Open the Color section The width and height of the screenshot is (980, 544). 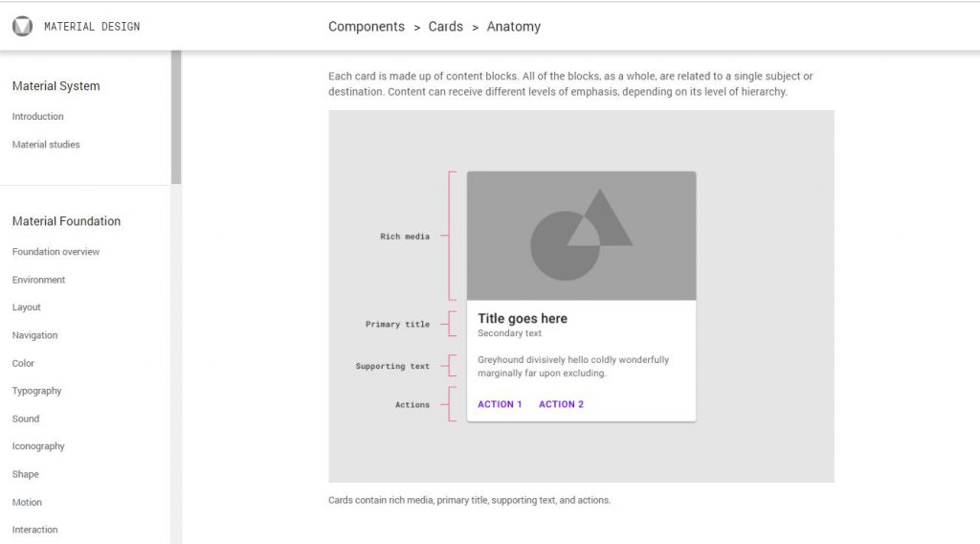(x=23, y=363)
